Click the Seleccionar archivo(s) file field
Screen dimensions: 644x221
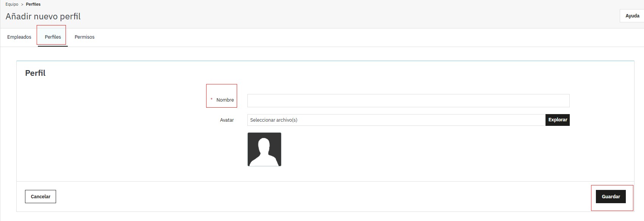[x=396, y=120]
